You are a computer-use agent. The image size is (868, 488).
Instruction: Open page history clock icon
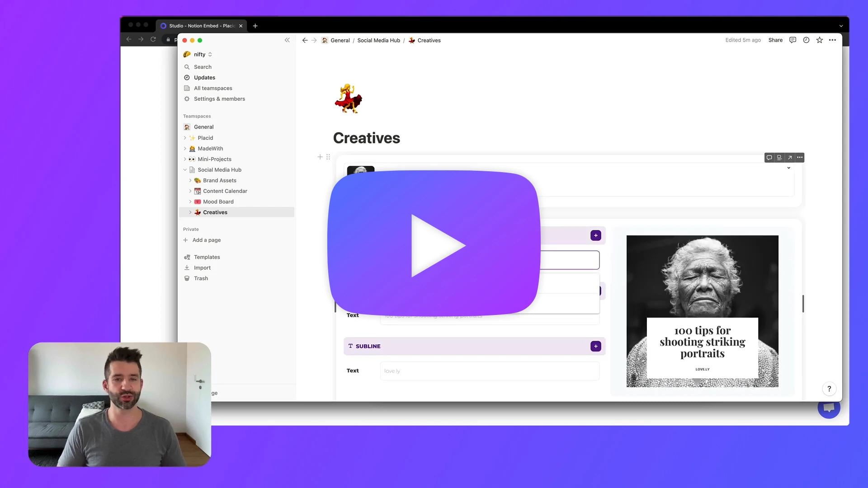pyautogui.click(x=806, y=40)
